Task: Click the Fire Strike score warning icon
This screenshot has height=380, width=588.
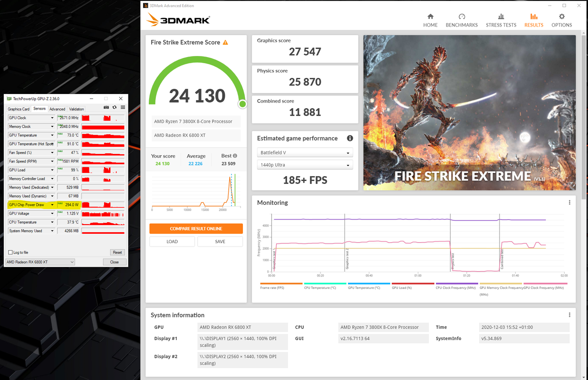Action: point(225,42)
